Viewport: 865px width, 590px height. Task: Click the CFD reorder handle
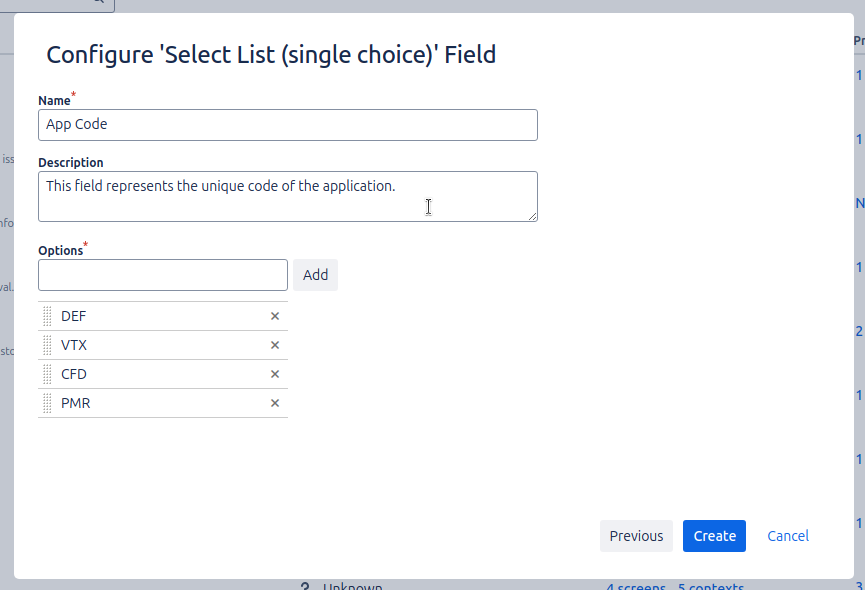coord(47,374)
